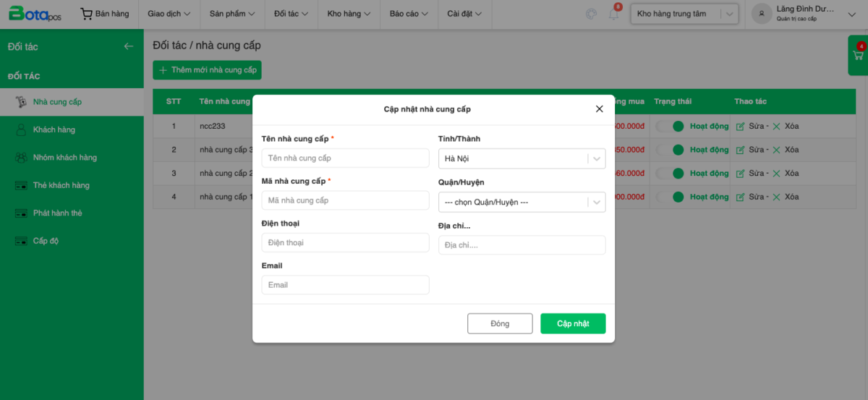This screenshot has height=400, width=868.
Task: Click the notification bell icon
Action: point(613,14)
